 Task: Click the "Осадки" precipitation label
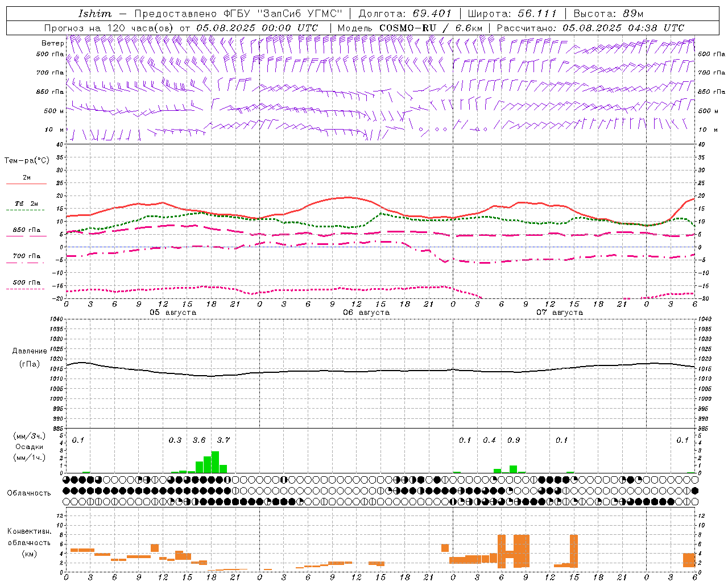pyautogui.click(x=29, y=447)
